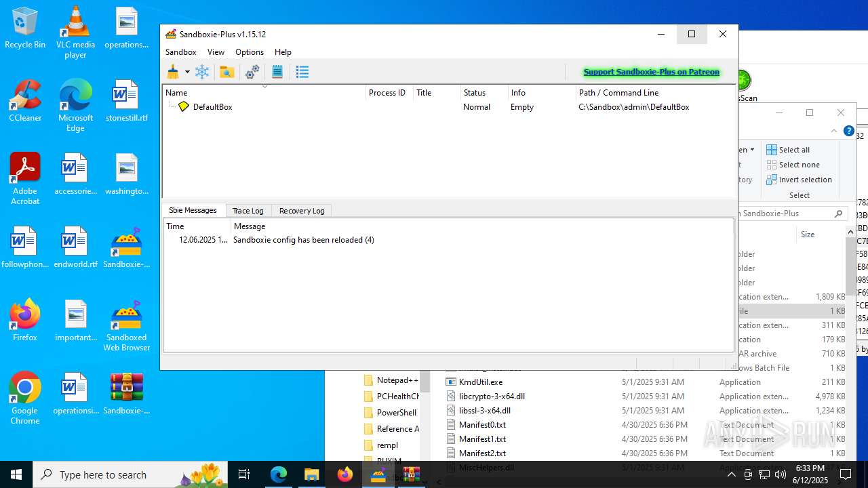Select Google Chrome desktop shortcut
This screenshot has height=488, width=868.
click(25, 398)
